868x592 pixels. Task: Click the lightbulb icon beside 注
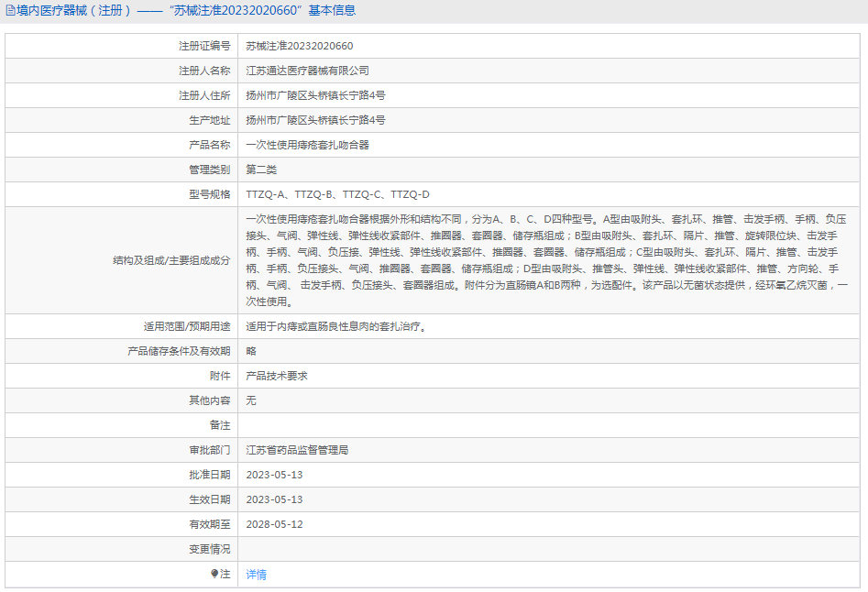(x=214, y=574)
